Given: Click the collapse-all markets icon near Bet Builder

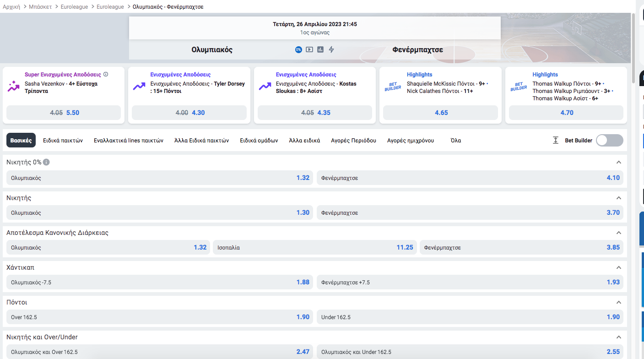Looking at the screenshot, I should 556,141.
